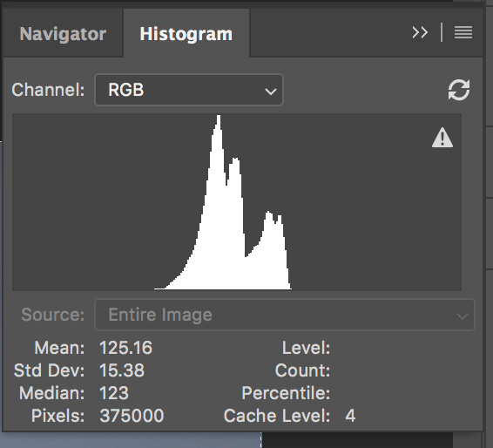Click the uncached refresh circular-arrows icon

pos(459,90)
